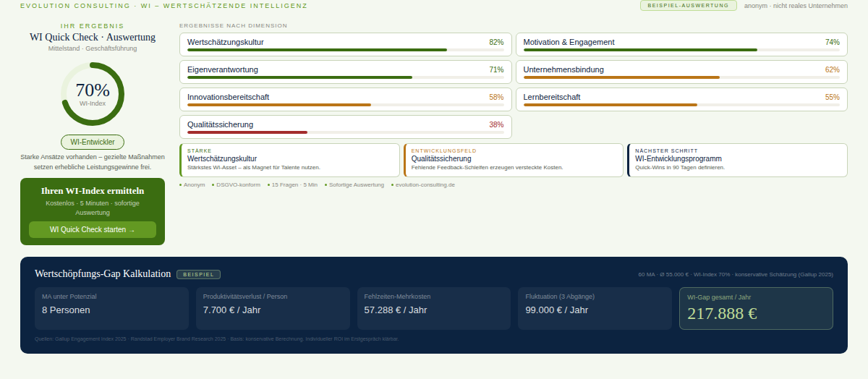Image resolution: width=868 pixels, height=379 pixels.
Task: Start the WI Quick Check button
Action: [93, 230]
